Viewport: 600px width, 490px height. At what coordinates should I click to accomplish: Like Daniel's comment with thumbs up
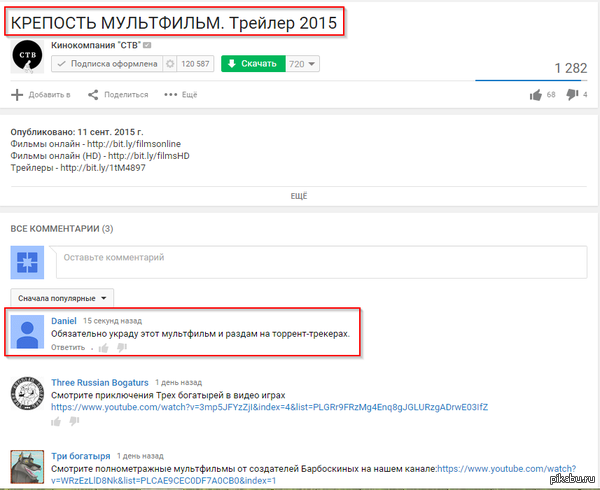click(x=103, y=348)
